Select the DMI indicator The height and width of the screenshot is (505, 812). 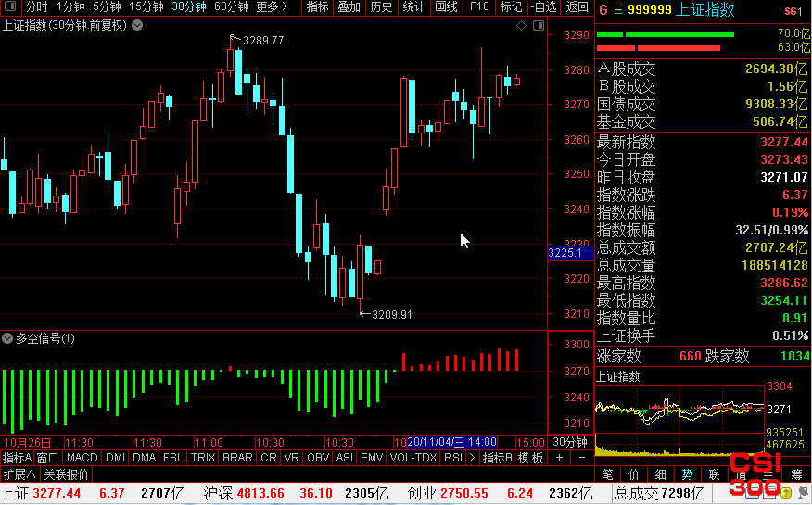point(116,458)
